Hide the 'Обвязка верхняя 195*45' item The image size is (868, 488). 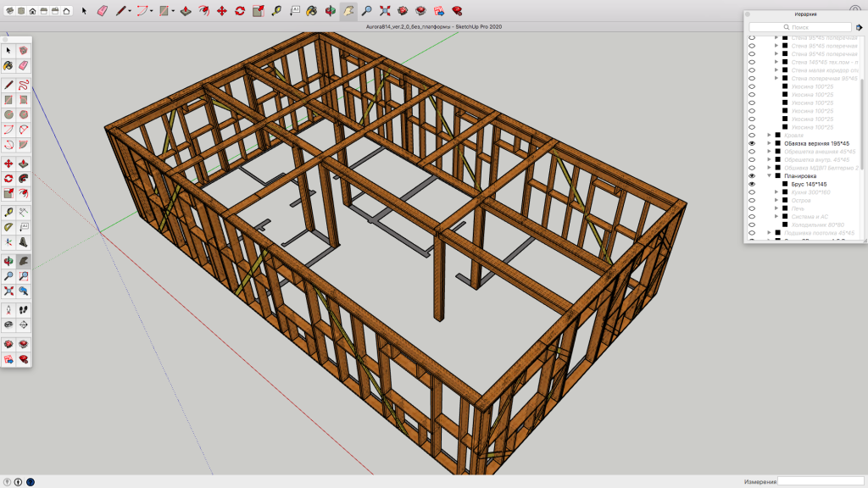pos(751,144)
